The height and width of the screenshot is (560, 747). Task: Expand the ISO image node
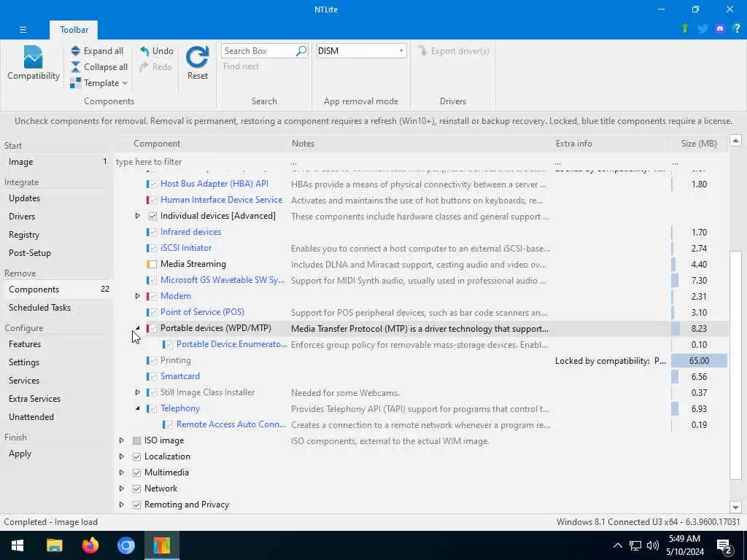(x=122, y=440)
